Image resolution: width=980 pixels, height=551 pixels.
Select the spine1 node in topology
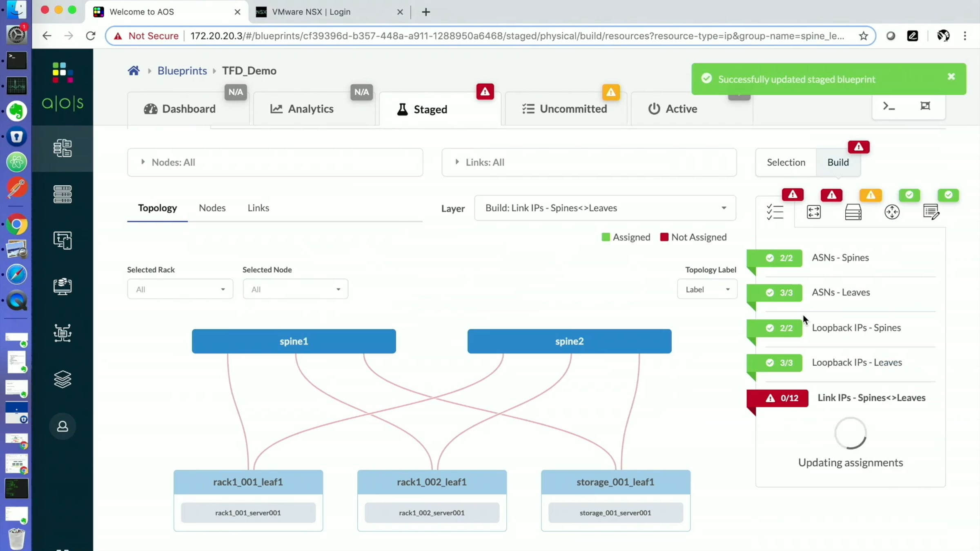tap(294, 341)
